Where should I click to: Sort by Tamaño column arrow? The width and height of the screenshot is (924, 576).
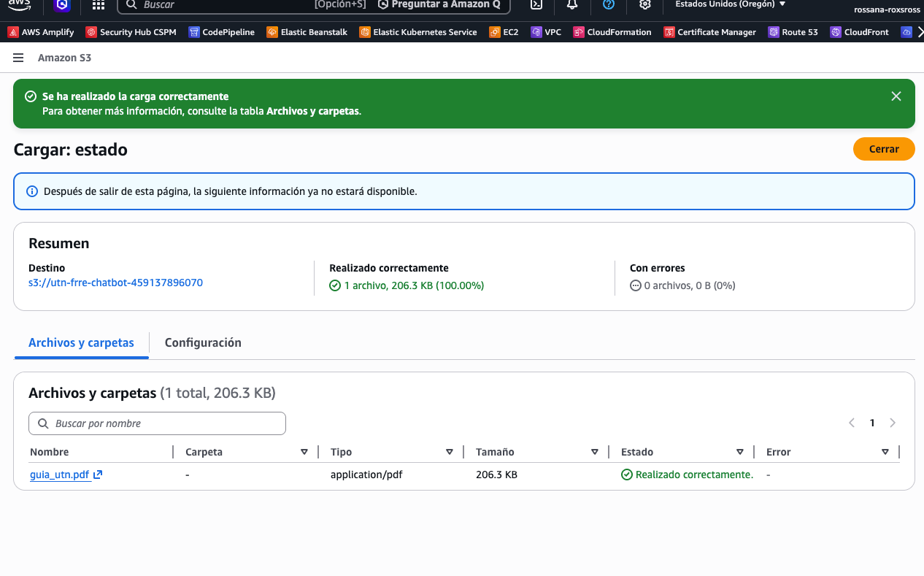[x=595, y=452]
